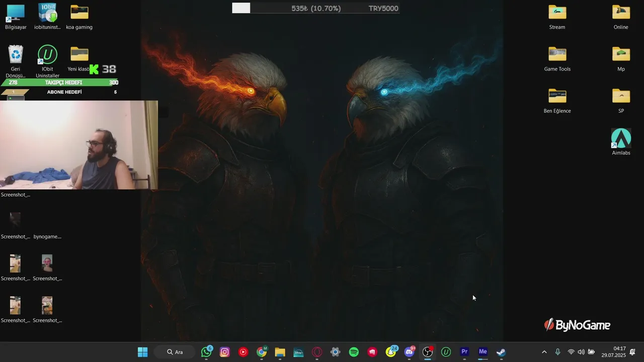Viewport: 644px width, 362px height.
Task: Open the Windows Start menu
Action: (x=143, y=352)
